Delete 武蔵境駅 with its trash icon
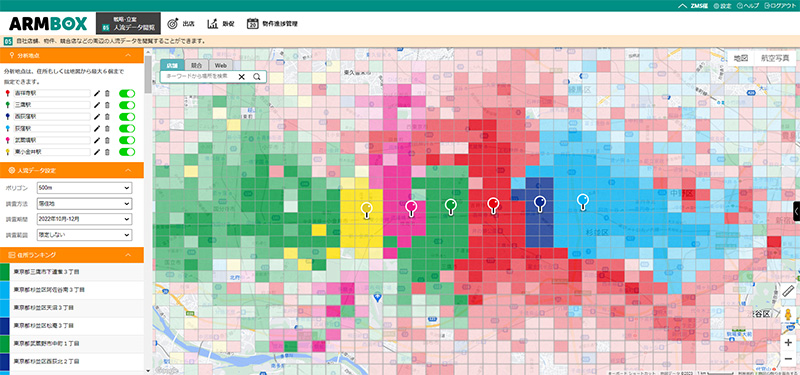This screenshot has width=800, height=375. [x=107, y=140]
